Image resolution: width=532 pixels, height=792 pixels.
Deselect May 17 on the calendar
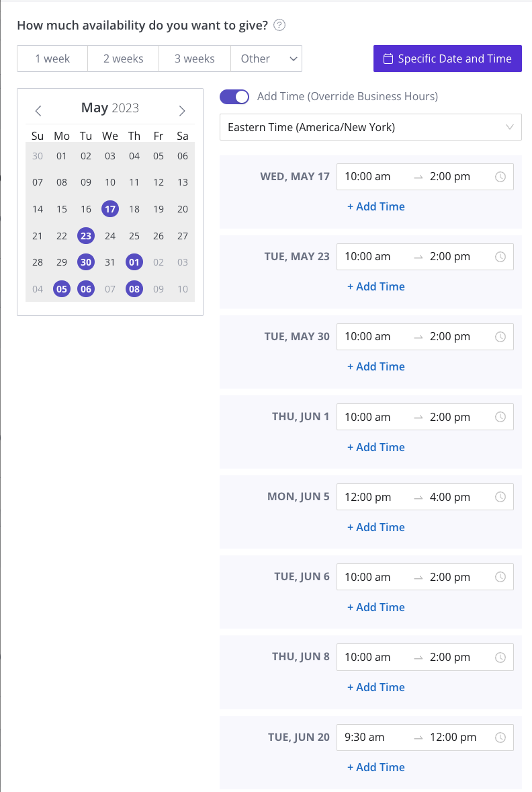(x=110, y=209)
